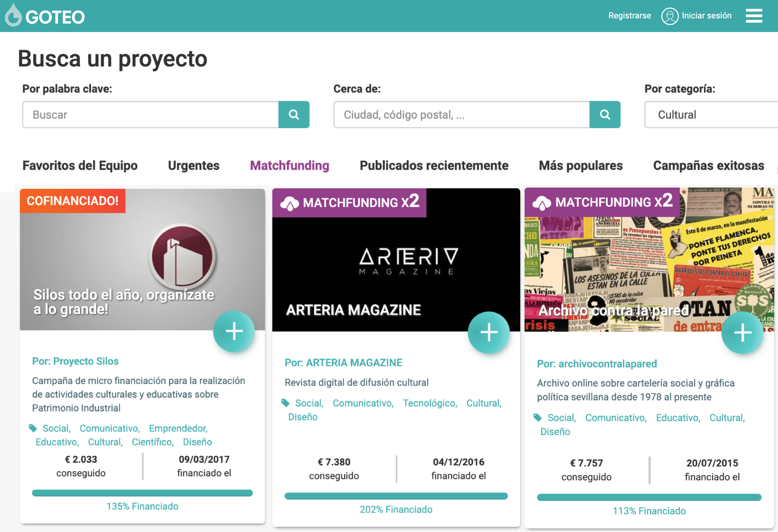Open the Por: ARTERIA MAGAZINE author link
The image size is (778, 532).
click(x=343, y=362)
